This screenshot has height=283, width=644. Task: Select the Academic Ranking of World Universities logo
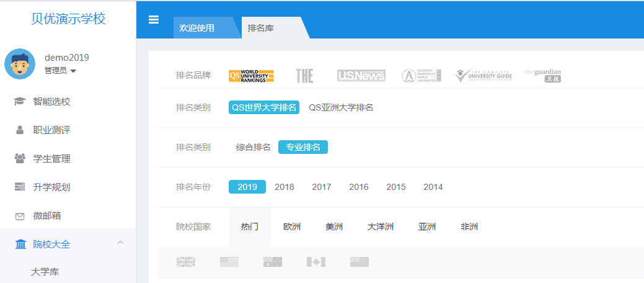click(421, 76)
